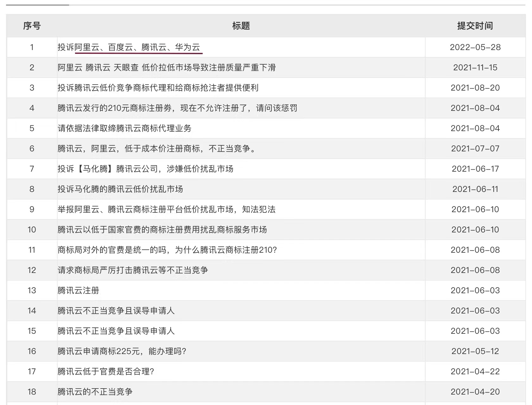Select date 2021-06-08 in row 12
Screen dimensions: 532x405
(475, 270)
